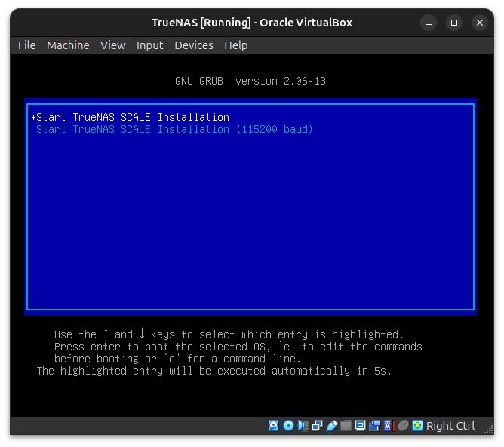Click the Right Ctrl host key label

(450, 426)
